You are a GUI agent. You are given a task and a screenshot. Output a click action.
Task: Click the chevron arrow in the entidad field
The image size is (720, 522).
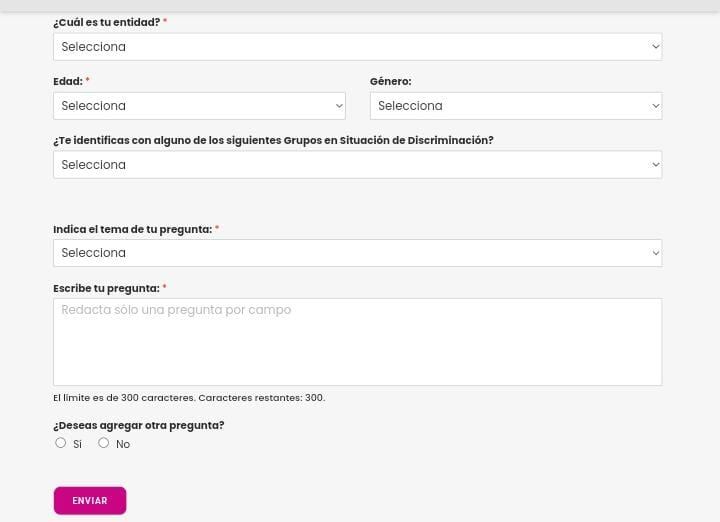click(656, 47)
